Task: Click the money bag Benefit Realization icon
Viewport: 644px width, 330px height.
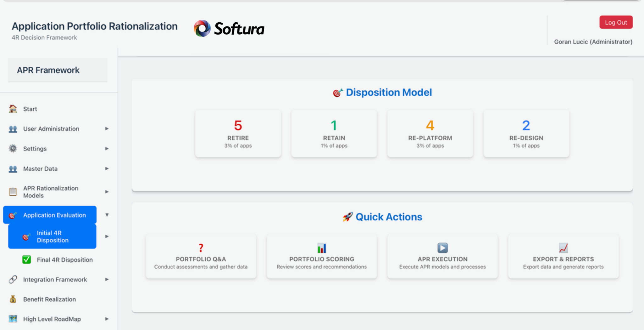Action: [13, 299]
